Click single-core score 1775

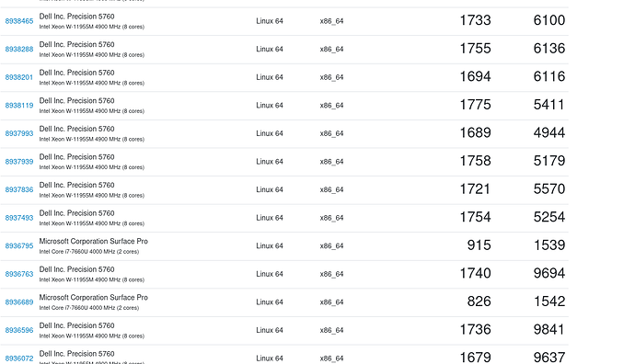(475, 105)
